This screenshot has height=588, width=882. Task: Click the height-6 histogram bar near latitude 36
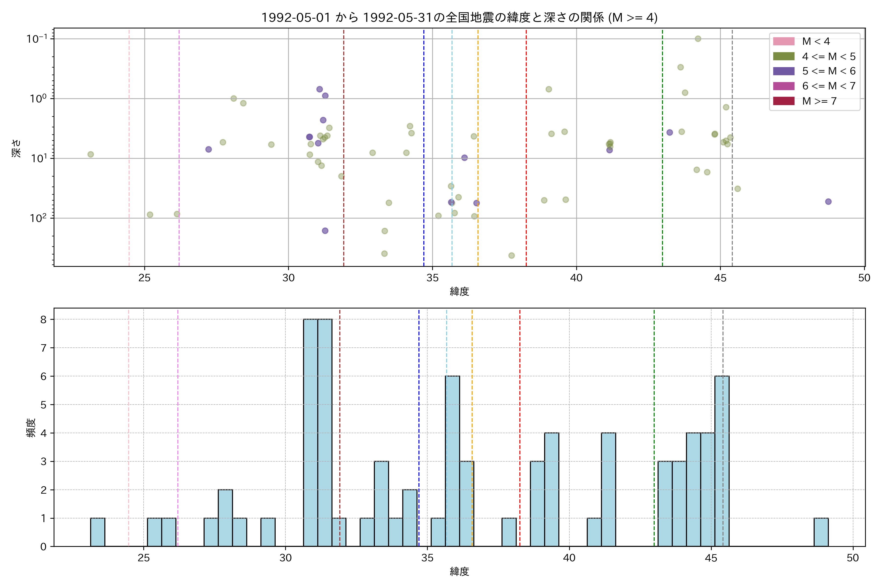click(x=452, y=461)
